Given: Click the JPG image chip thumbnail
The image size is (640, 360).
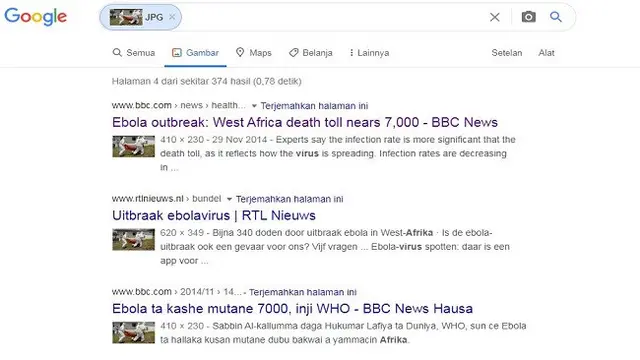Looking at the screenshot, I should tap(126, 17).
